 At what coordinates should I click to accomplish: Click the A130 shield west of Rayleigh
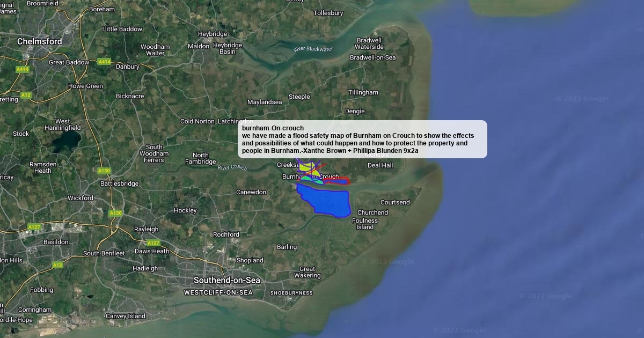[115, 213]
